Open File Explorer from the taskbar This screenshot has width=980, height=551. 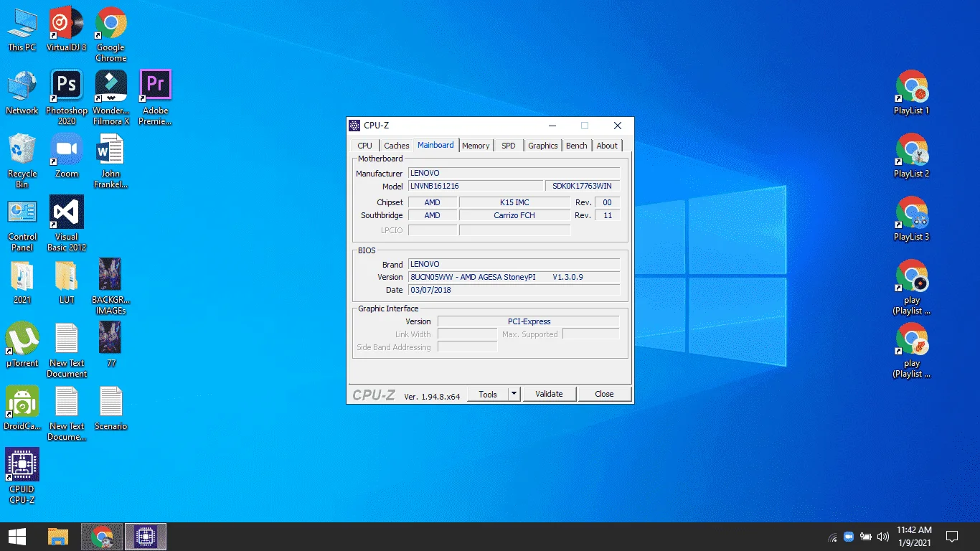coord(58,537)
